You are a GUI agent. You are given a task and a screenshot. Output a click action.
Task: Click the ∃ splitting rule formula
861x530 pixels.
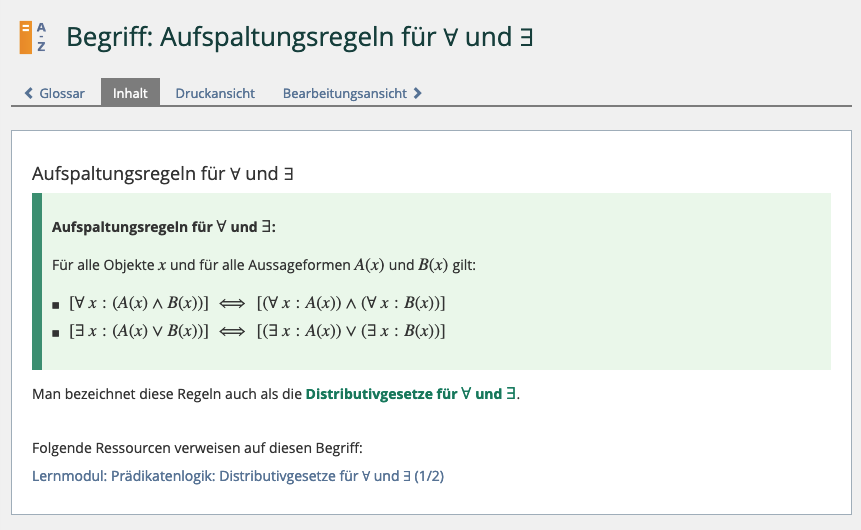pyautogui.click(x=257, y=331)
